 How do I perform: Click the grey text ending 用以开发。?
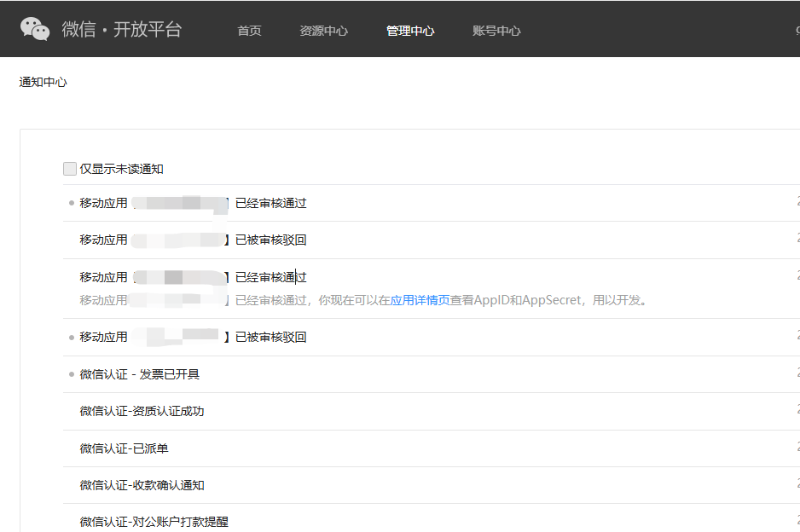tap(363, 300)
